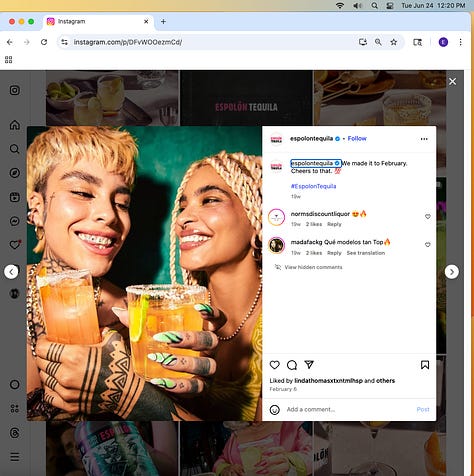Open macOS Control Center
Screen dimensions: 474x476
tap(390, 5)
